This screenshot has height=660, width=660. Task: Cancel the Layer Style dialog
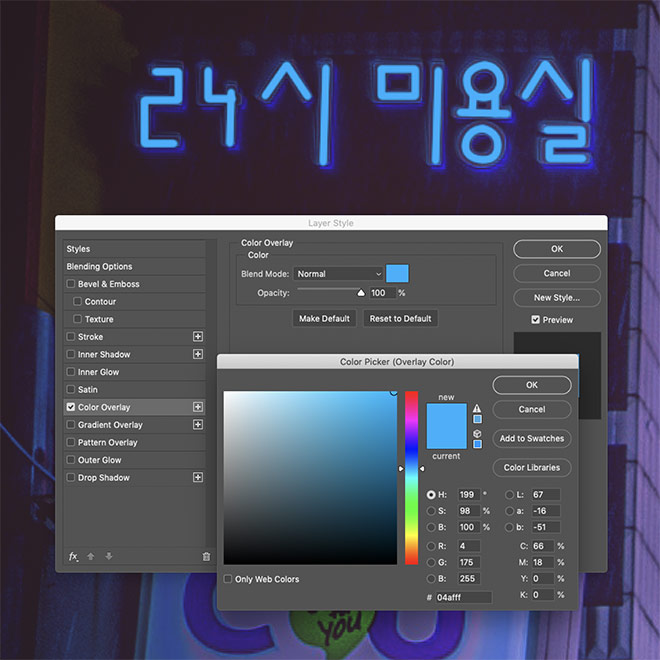557,273
